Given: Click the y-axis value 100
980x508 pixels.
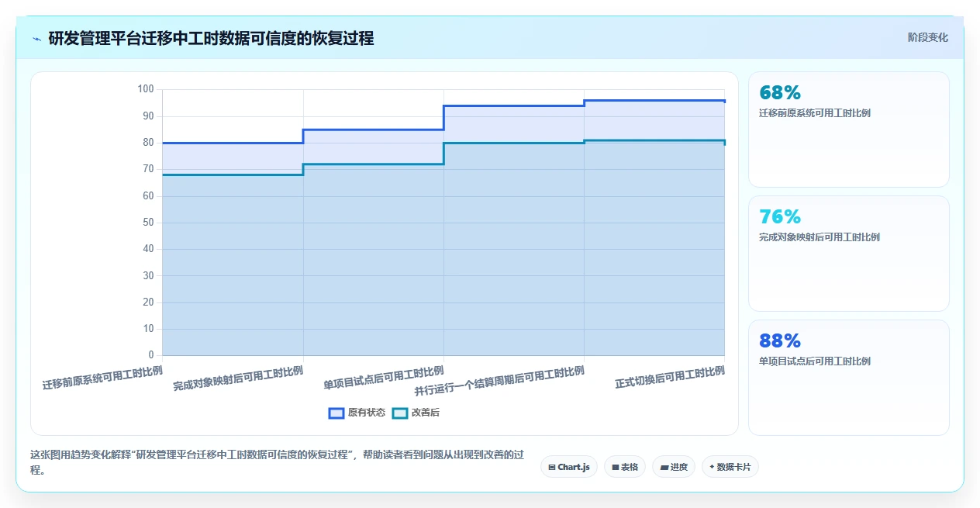Looking at the screenshot, I should click(146, 89).
